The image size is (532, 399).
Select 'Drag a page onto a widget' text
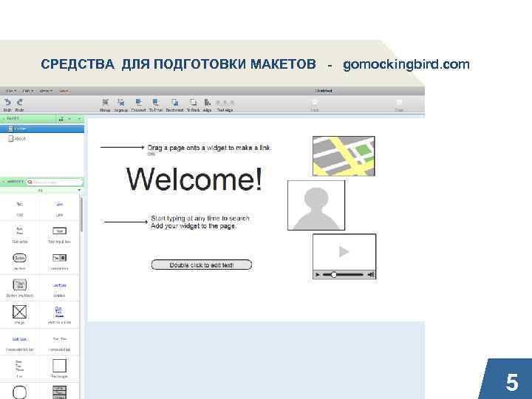coord(209,148)
